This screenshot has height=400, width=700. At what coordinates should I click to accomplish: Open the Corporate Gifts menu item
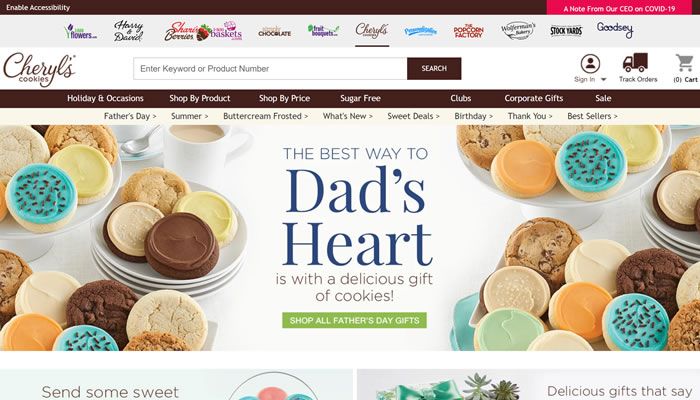[533, 98]
